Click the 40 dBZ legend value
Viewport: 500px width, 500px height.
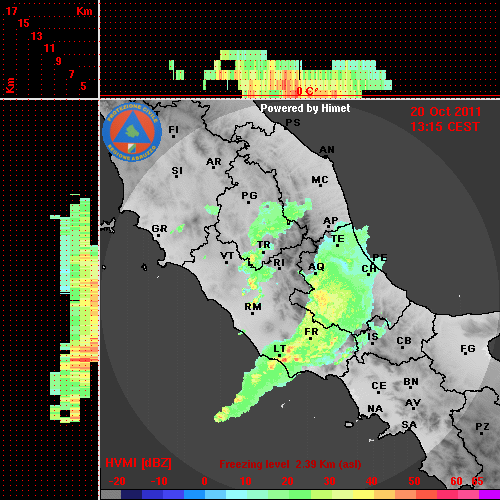371,481
